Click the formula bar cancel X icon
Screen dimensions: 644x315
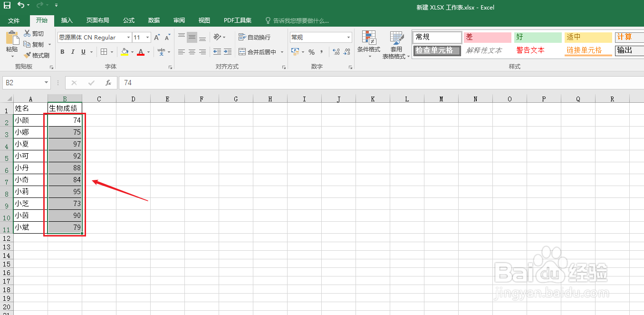[74, 83]
